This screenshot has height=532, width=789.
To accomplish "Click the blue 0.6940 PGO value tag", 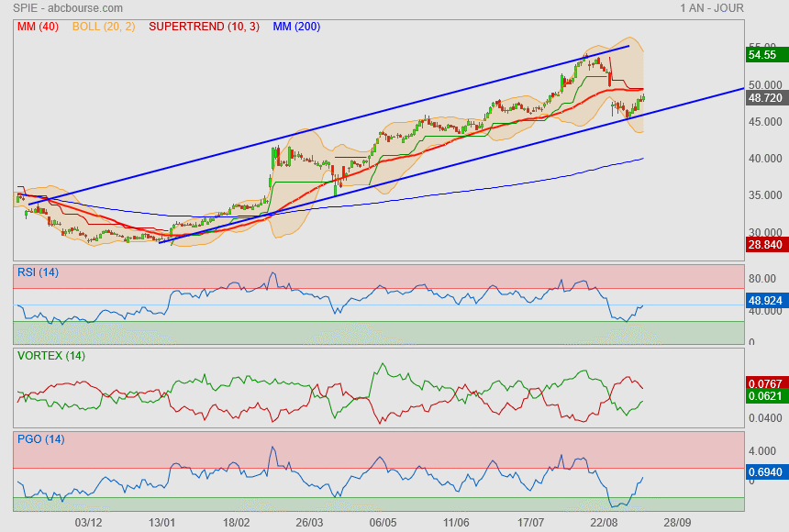I will tap(764, 471).
